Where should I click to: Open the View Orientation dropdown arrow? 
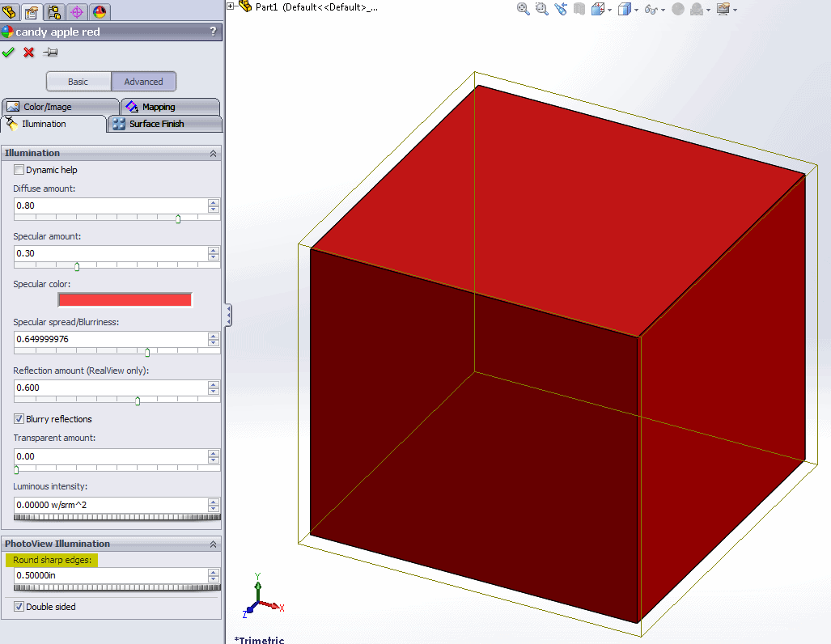tap(609, 10)
